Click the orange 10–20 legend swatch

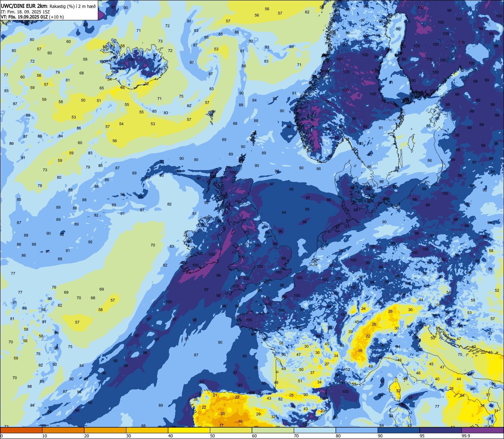[63, 430]
